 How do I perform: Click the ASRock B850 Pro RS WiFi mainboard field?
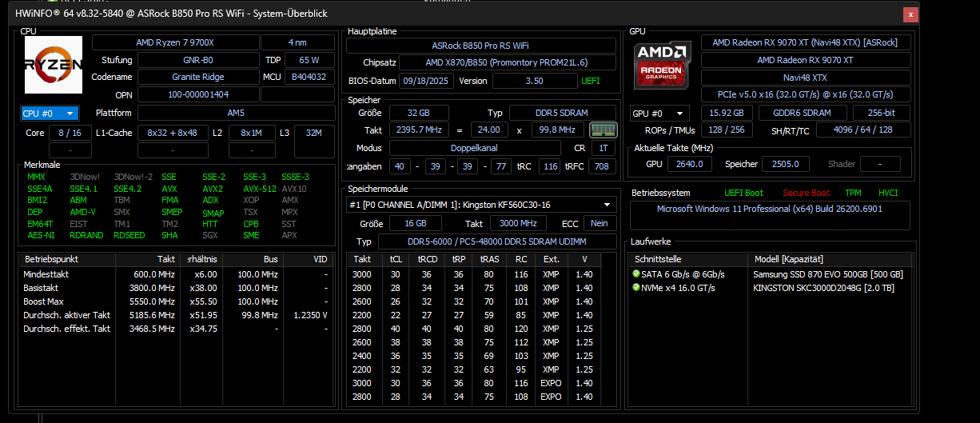[480, 46]
